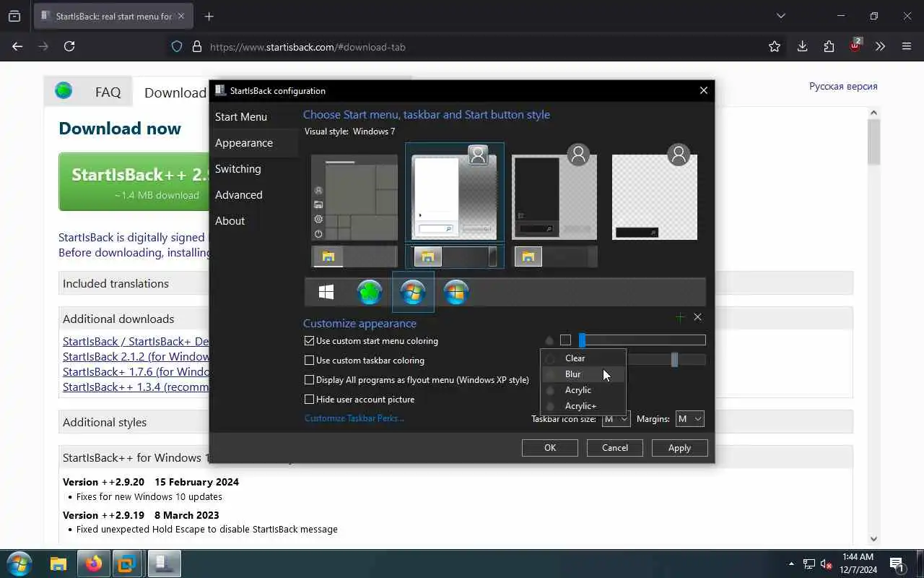Open the Margins dropdown
The image size is (924, 578).
click(x=689, y=418)
